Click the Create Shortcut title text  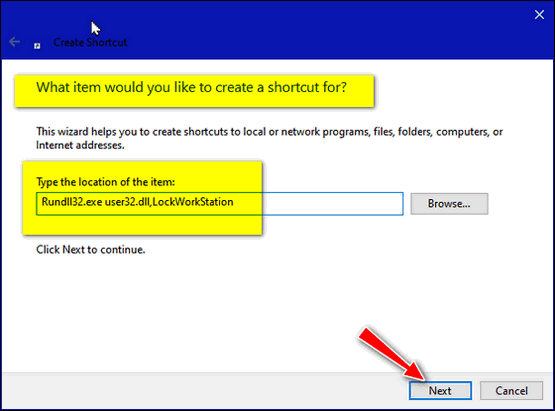[90, 42]
